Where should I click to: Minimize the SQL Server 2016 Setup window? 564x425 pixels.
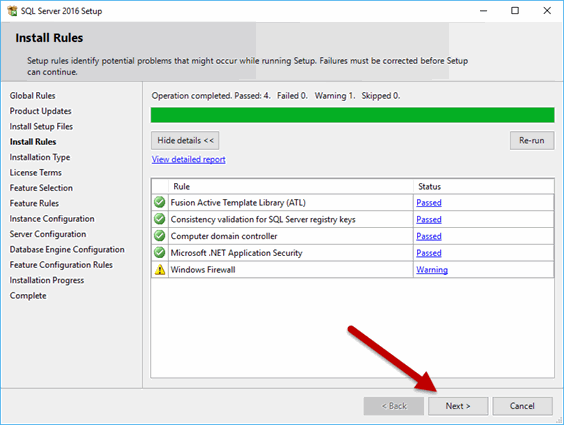(x=483, y=11)
